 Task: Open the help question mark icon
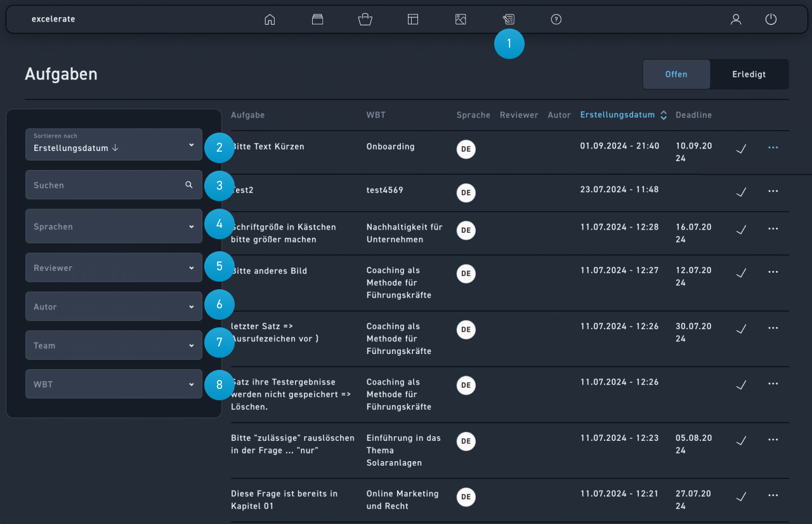click(556, 20)
